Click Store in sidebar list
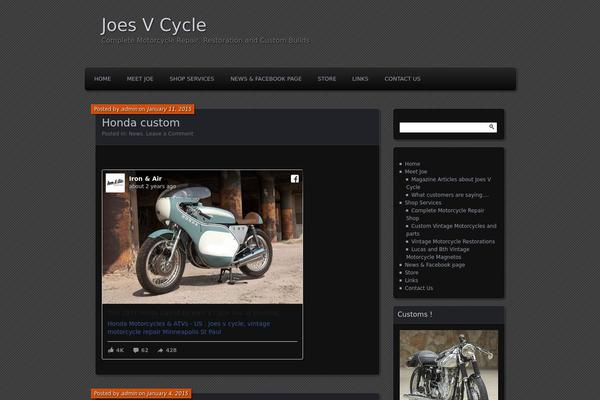This screenshot has width=600, height=400. pyautogui.click(x=412, y=273)
